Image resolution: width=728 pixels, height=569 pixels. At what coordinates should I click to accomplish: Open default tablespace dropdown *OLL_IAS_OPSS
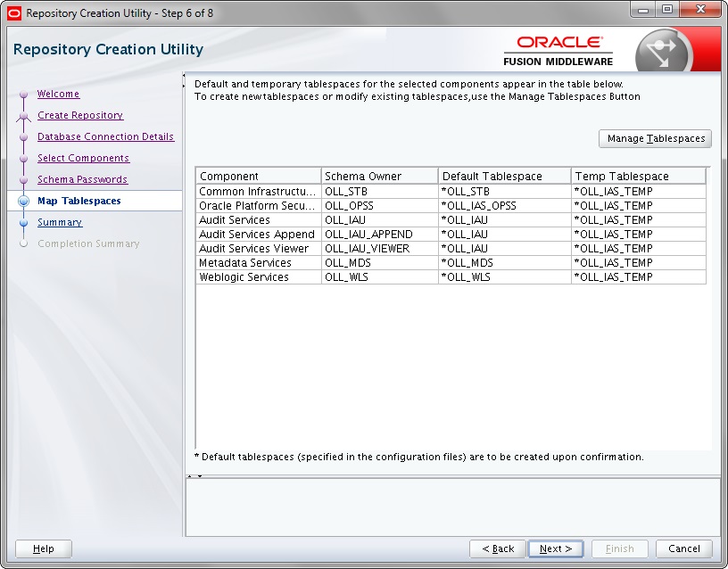point(505,206)
